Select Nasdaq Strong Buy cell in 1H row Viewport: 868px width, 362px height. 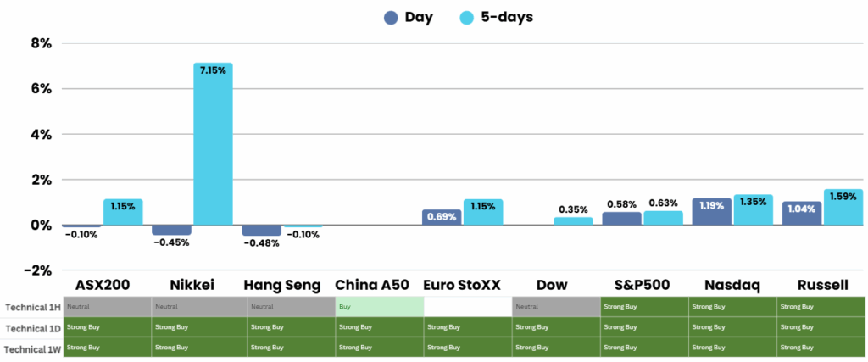[731, 307]
